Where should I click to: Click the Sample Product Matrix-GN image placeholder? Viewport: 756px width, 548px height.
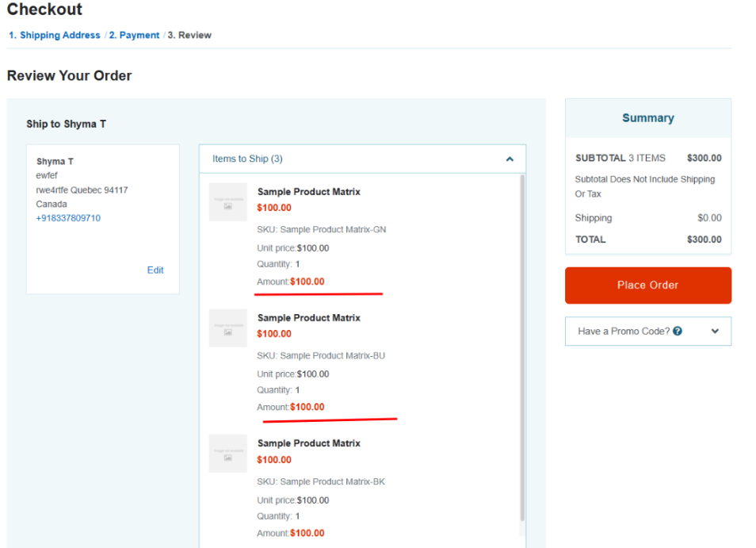click(x=228, y=202)
